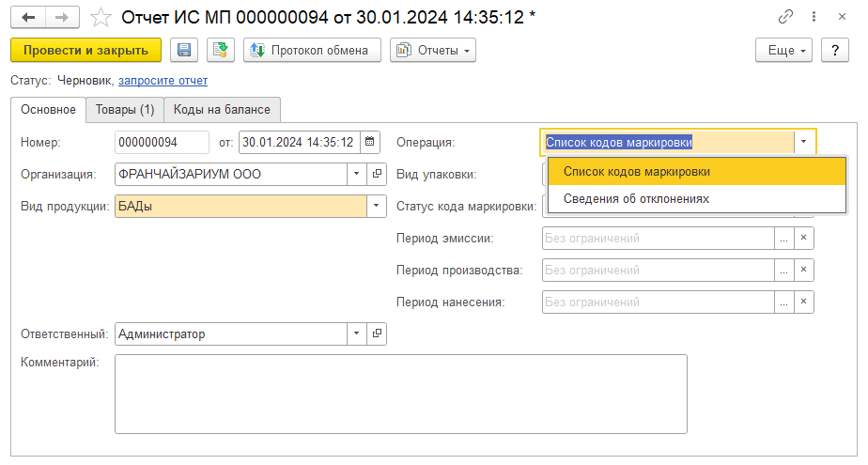Switch to the Товары (1) tab
This screenshot has height=465, width=868.
point(125,110)
